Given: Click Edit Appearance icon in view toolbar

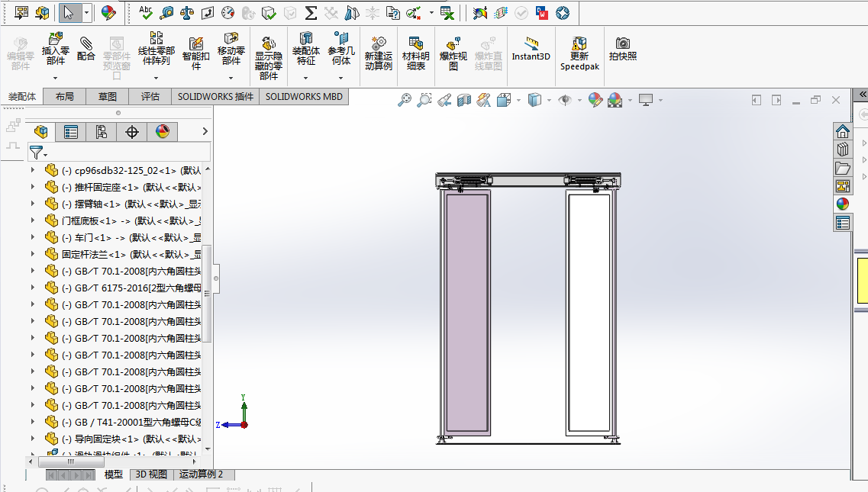Looking at the screenshot, I should click(x=595, y=100).
